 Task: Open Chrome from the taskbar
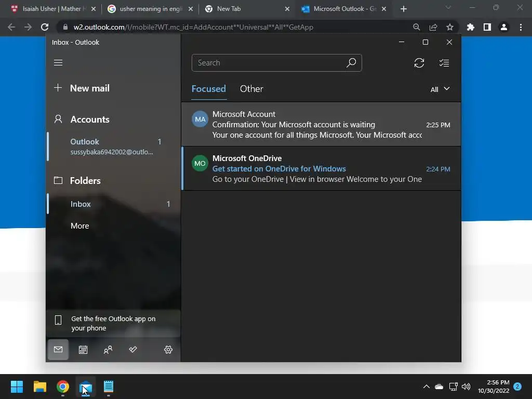tap(63, 387)
